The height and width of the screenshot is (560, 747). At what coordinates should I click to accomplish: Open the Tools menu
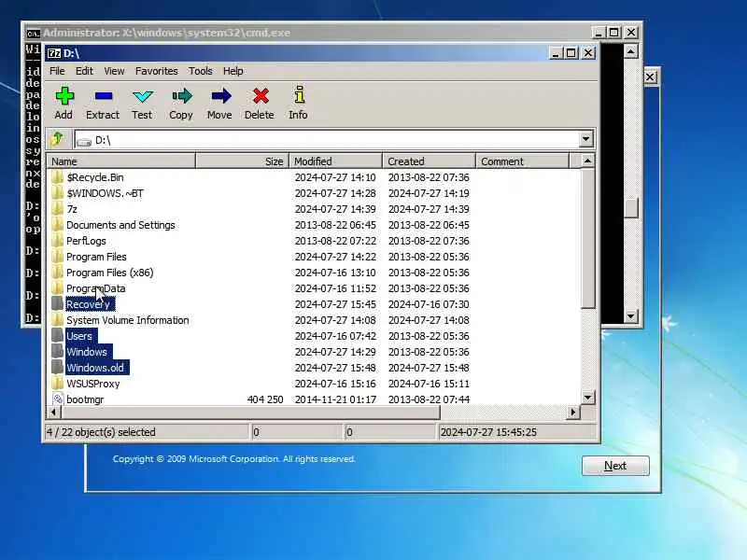200,71
